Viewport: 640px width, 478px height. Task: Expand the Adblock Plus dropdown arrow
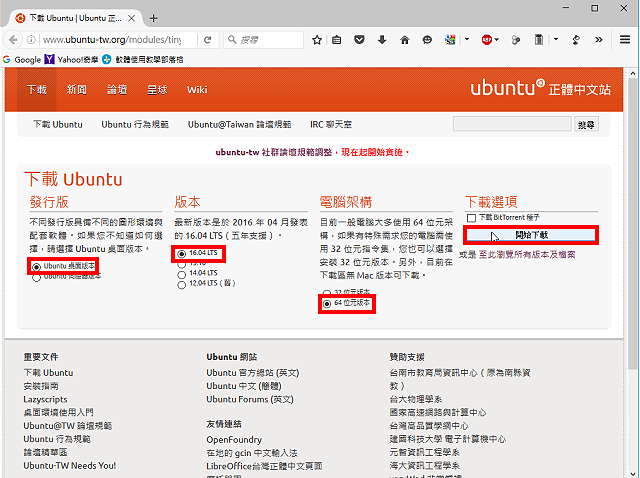(x=497, y=40)
